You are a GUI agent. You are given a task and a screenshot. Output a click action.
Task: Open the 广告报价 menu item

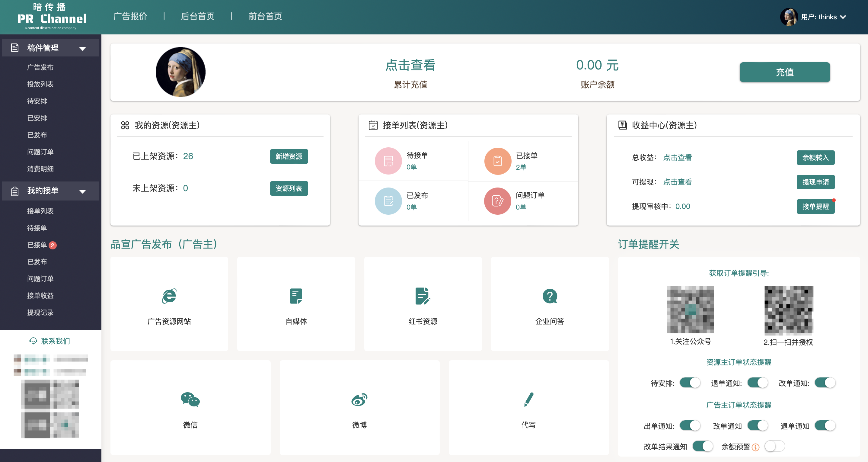coord(130,17)
